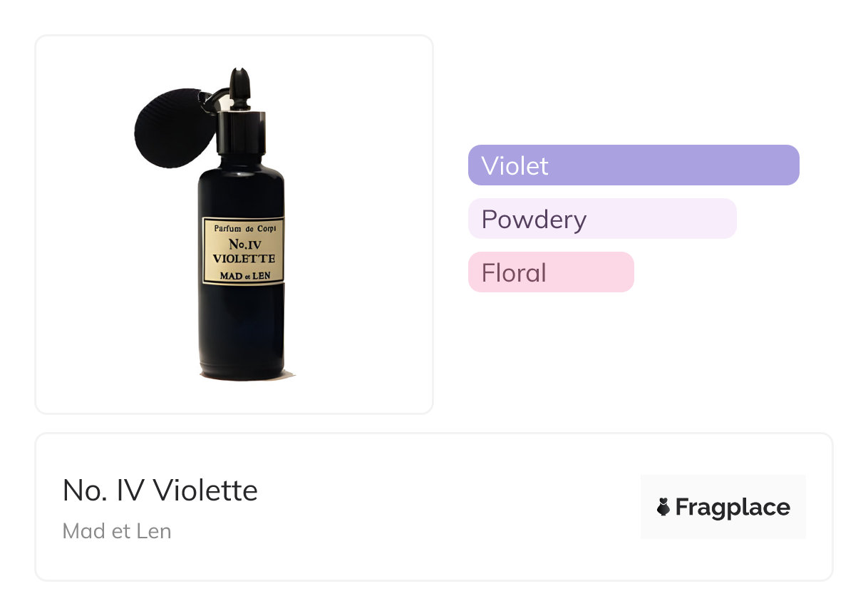Select the Floral accord bar
Image resolution: width=868 pixels, height=616 pixels.
[551, 272]
